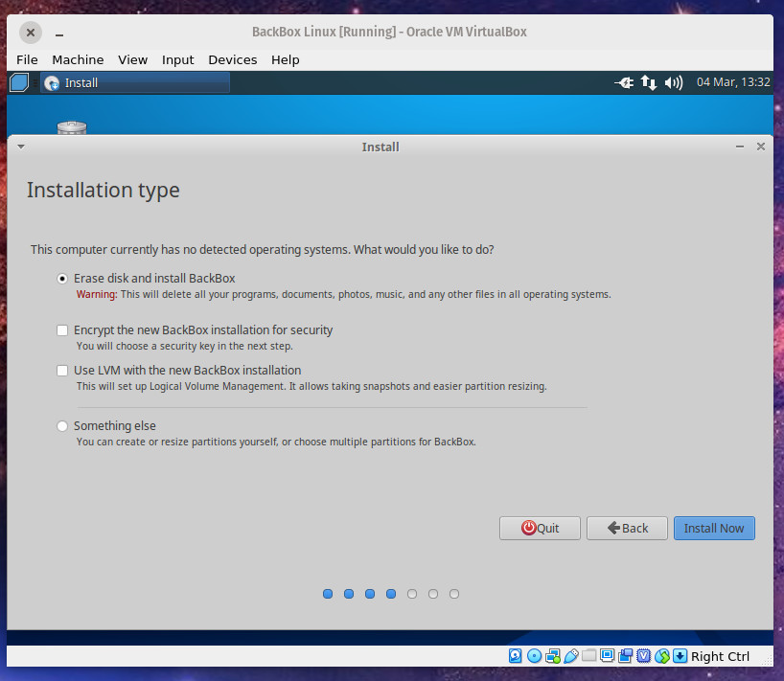Open the BackBox applications menu icon

tap(19, 83)
